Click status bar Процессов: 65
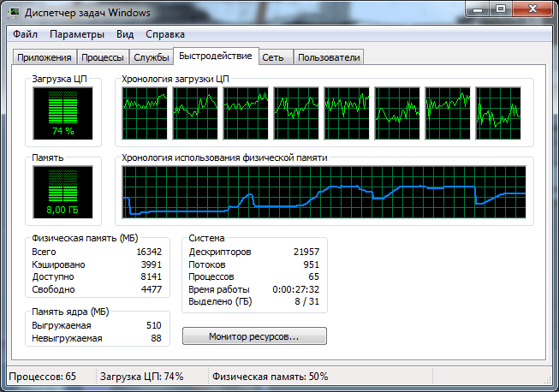 (x=43, y=377)
